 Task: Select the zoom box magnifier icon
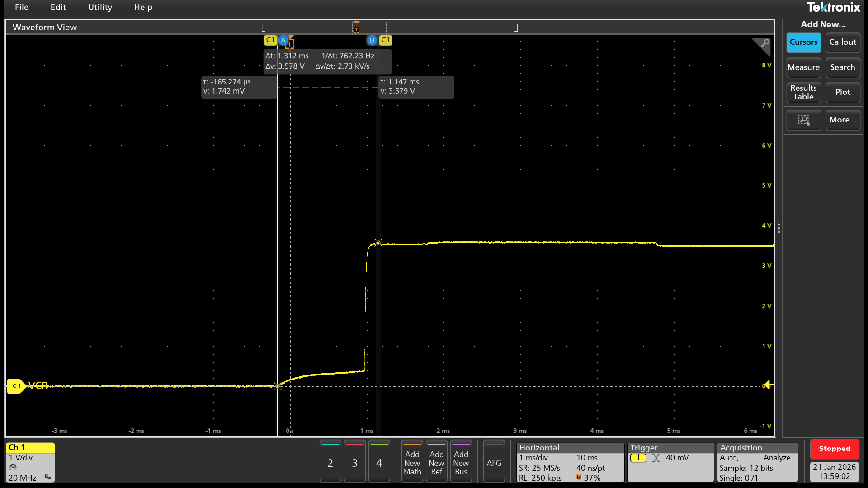(x=803, y=120)
